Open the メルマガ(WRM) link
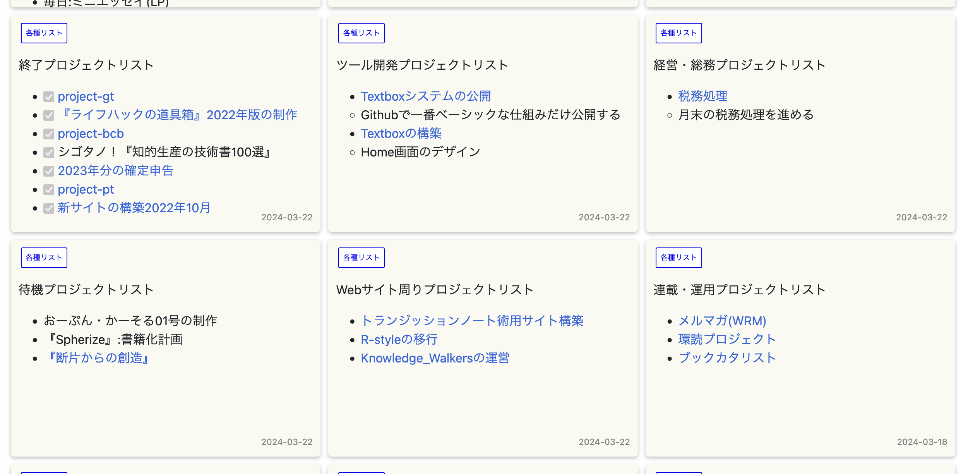The image size is (980, 474). [x=723, y=321]
